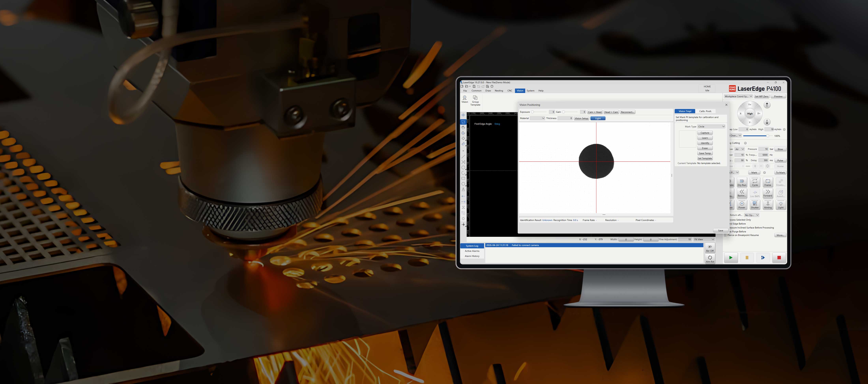Open the Workpiece Coord System dropdown
The width and height of the screenshot is (868, 384).
point(738,97)
